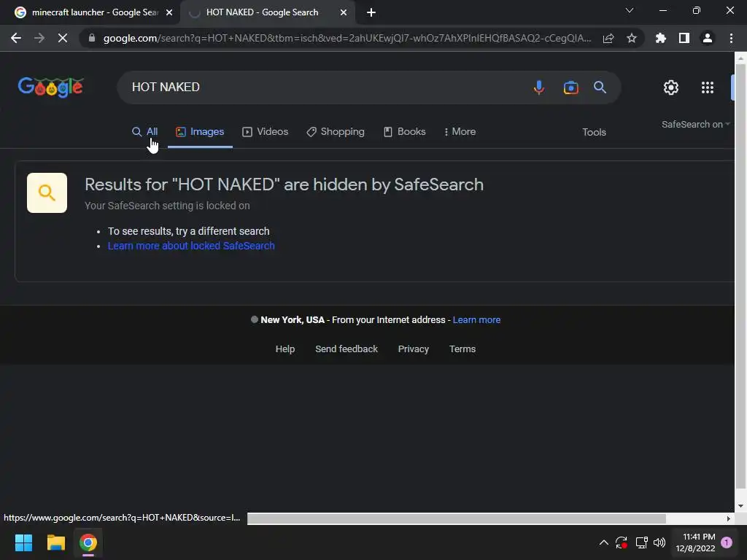Open network status tray icon
Viewport: 747px width, 560px height.
coord(641,542)
